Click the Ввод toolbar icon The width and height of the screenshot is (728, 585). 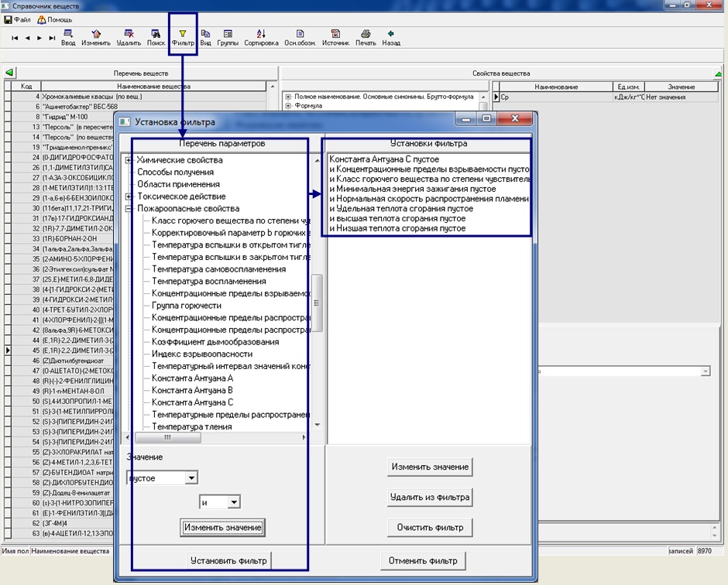pos(68,35)
